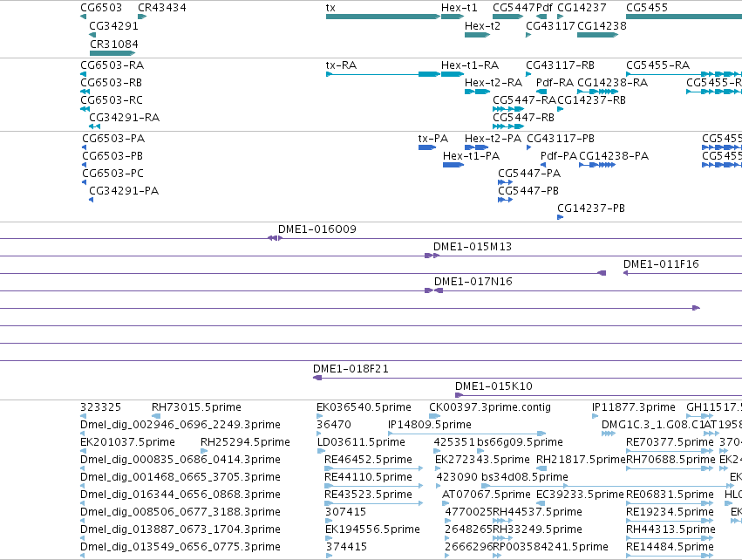Click the Pdf-PA protein label
The image size is (742, 560).
(558, 156)
